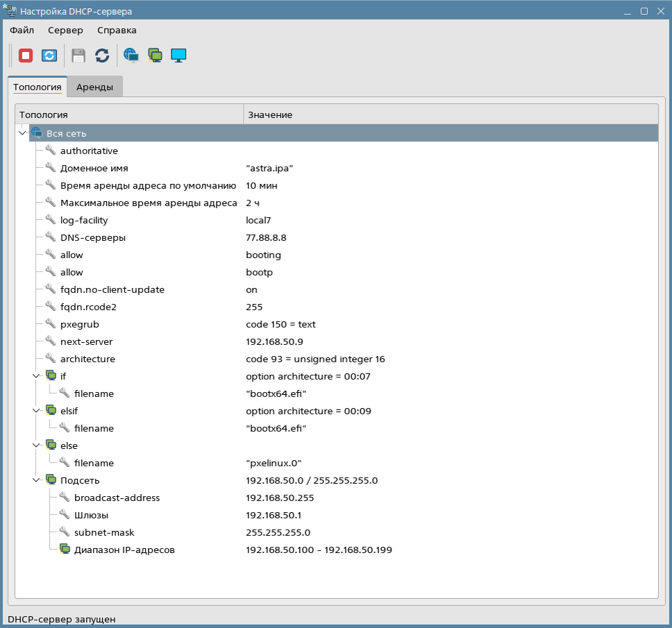Collapse the Подсеть subnet node
The width and height of the screenshot is (672, 628).
tap(36, 480)
